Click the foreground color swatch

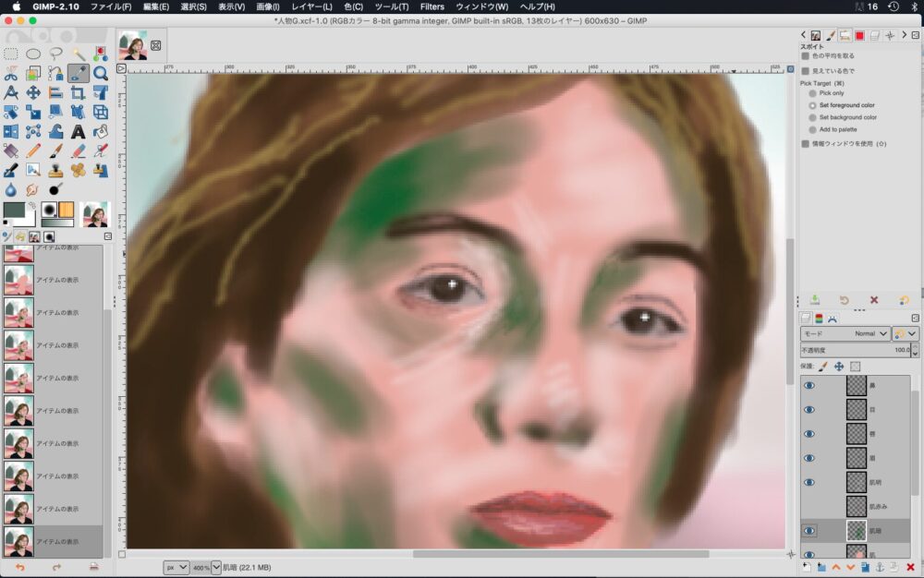click(x=13, y=211)
